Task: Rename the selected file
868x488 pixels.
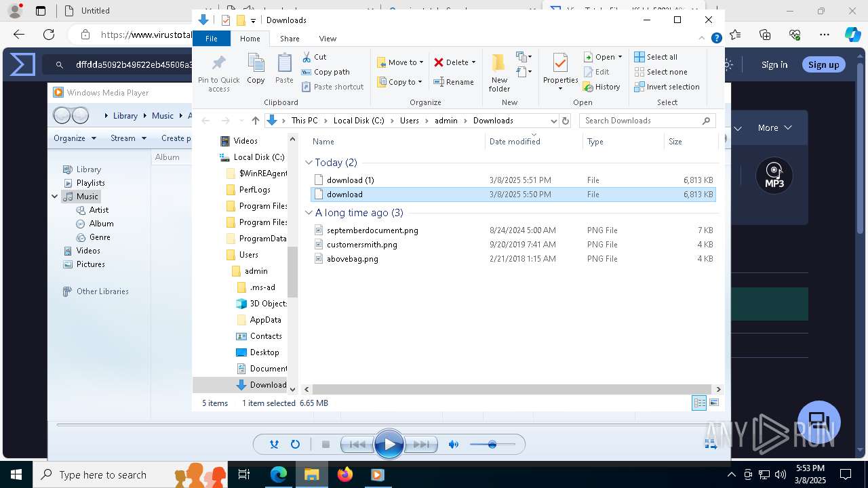Action: pos(454,82)
